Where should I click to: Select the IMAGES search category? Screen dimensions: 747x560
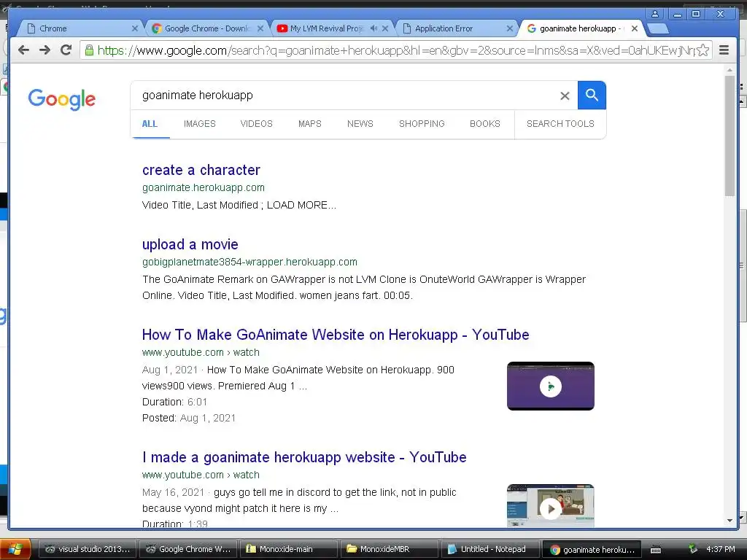(x=200, y=124)
